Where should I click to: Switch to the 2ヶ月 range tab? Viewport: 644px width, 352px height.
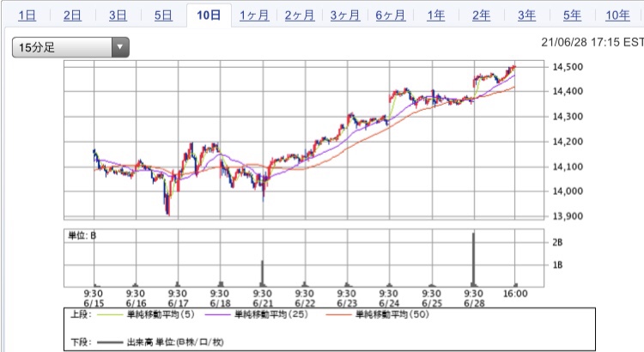point(300,15)
